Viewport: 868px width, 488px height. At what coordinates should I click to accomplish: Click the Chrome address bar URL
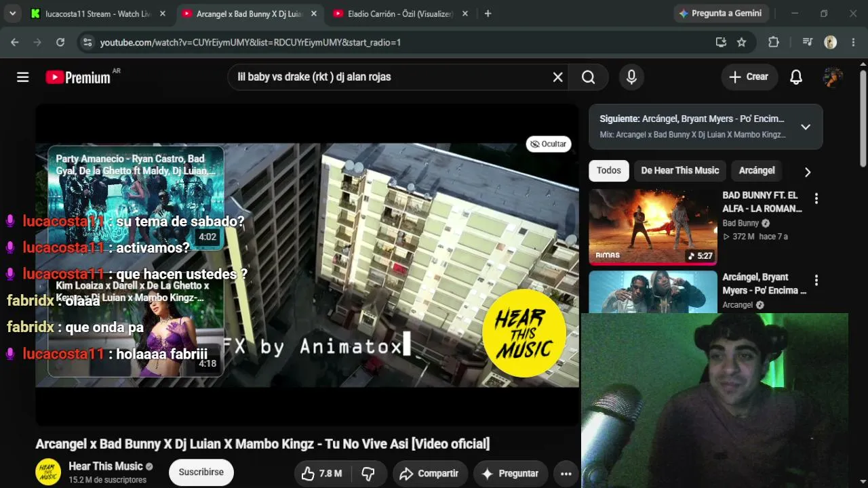click(x=251, y=42)
